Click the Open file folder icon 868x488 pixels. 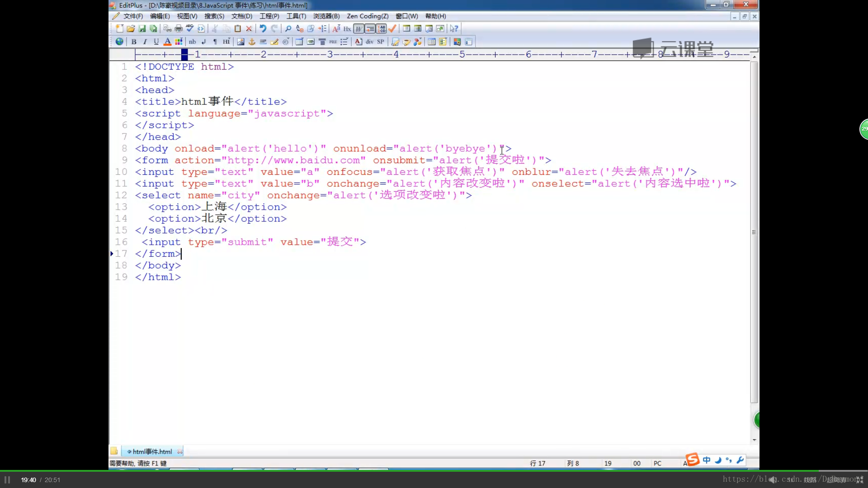(131, 28)
